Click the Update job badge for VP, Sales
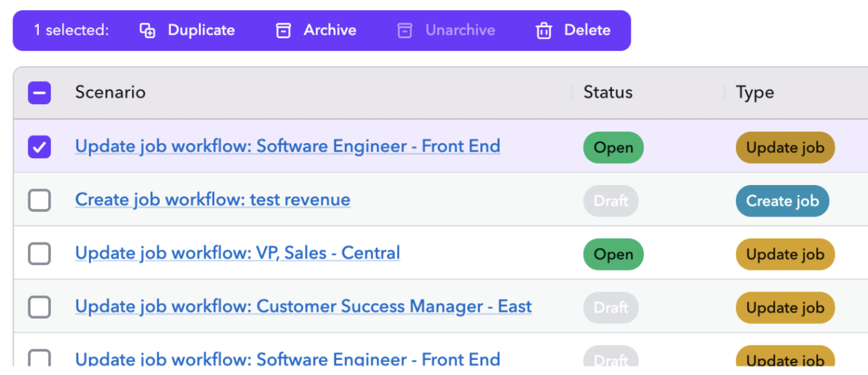This screenshot has height=375, width=868. [785, 255]
